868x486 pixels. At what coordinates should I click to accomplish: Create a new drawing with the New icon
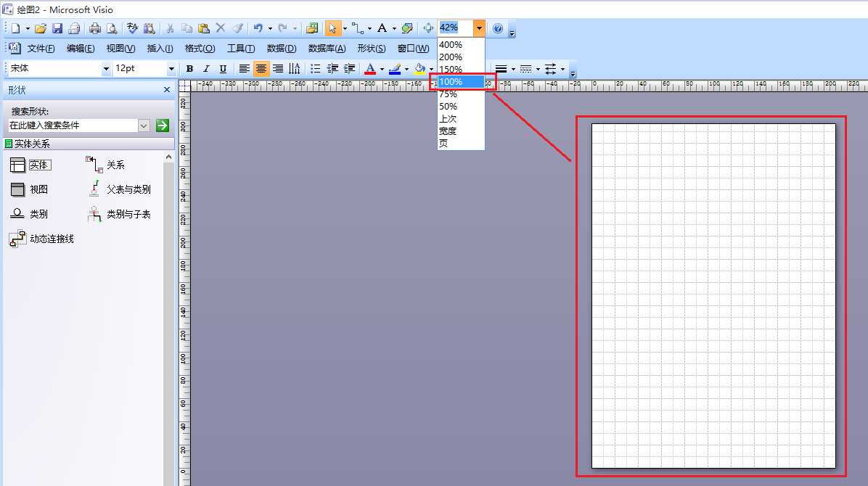[15, 28]
